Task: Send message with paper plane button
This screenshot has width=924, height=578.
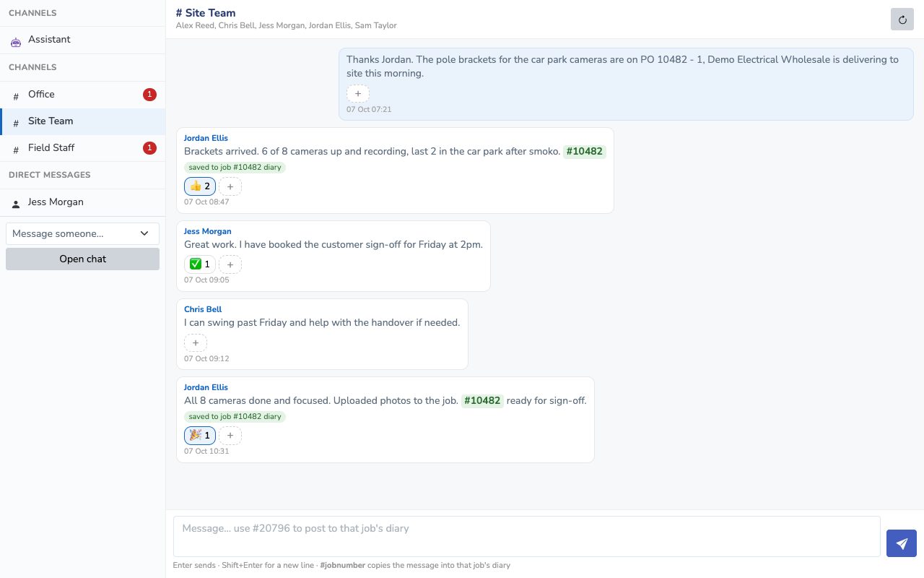Action: [x=902, y=543]
